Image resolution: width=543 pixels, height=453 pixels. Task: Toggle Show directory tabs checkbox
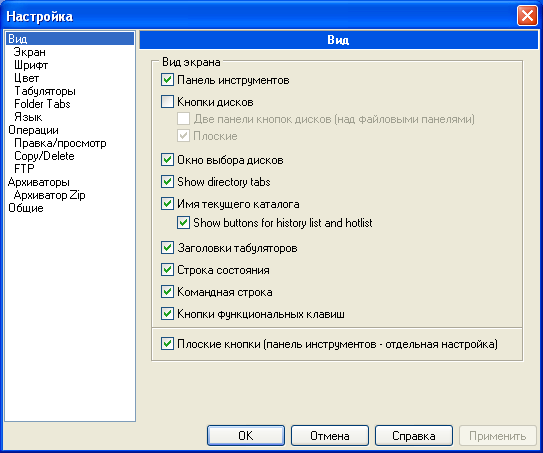pos(167,181)
